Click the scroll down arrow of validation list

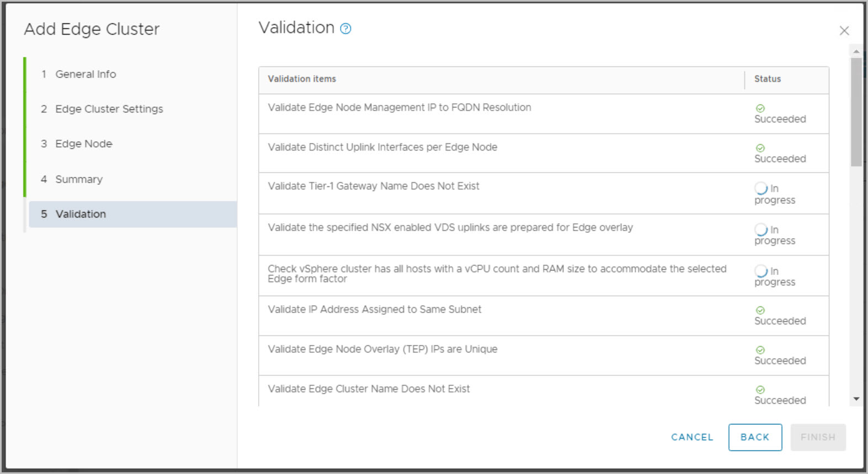point(856,399)
